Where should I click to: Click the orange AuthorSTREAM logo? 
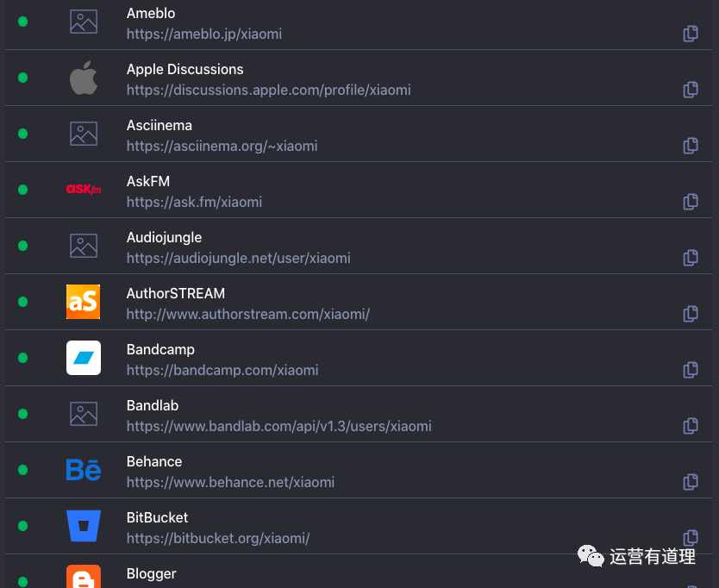click(83, 302)
